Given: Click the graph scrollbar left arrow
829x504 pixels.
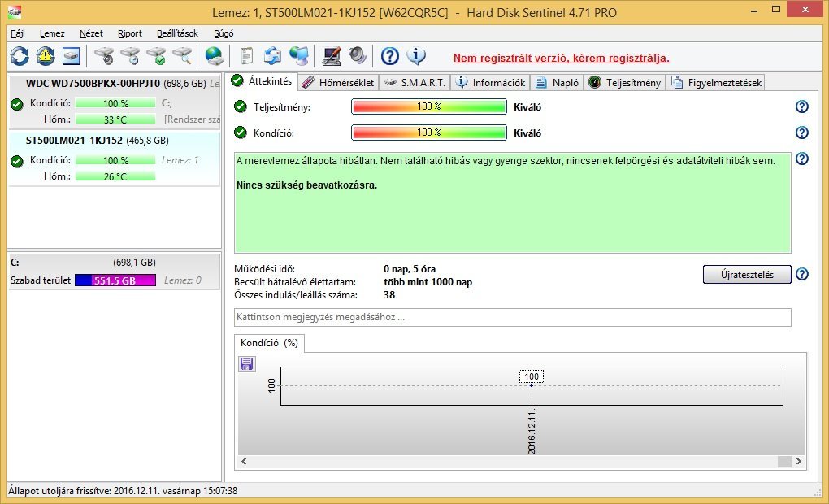Looking at the screenshot, I should coord(244,461).
